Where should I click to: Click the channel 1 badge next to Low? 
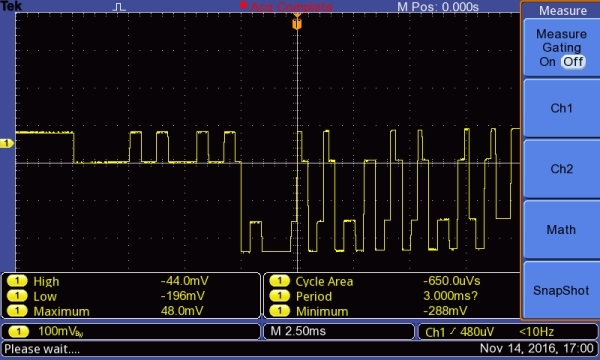click(17, 296)
